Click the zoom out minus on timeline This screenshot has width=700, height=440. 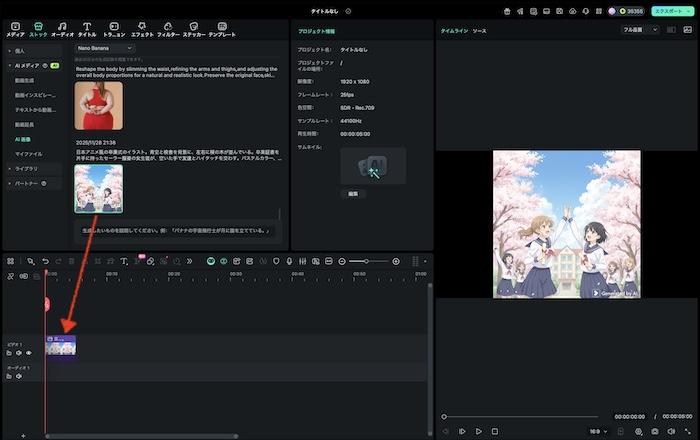pos(342,262)
